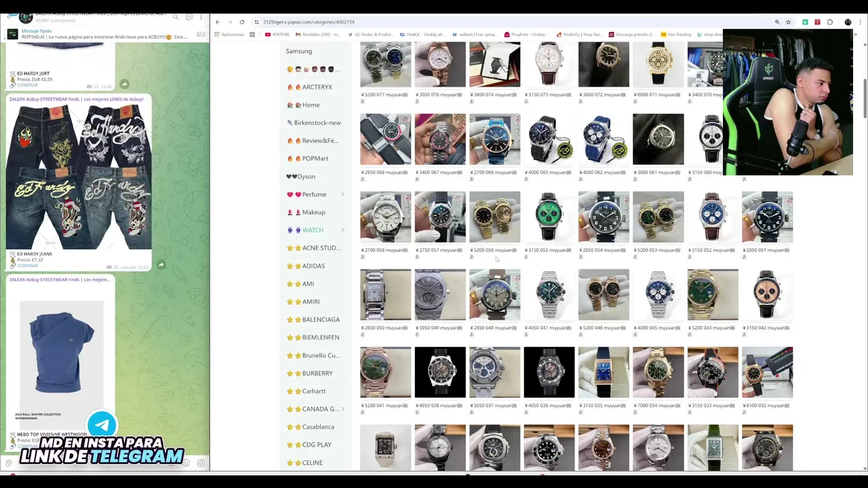Select the BIEMLENFEN category
Viewport: 868px width, 488px height.
pyautogui.click(x=313, y=338)
